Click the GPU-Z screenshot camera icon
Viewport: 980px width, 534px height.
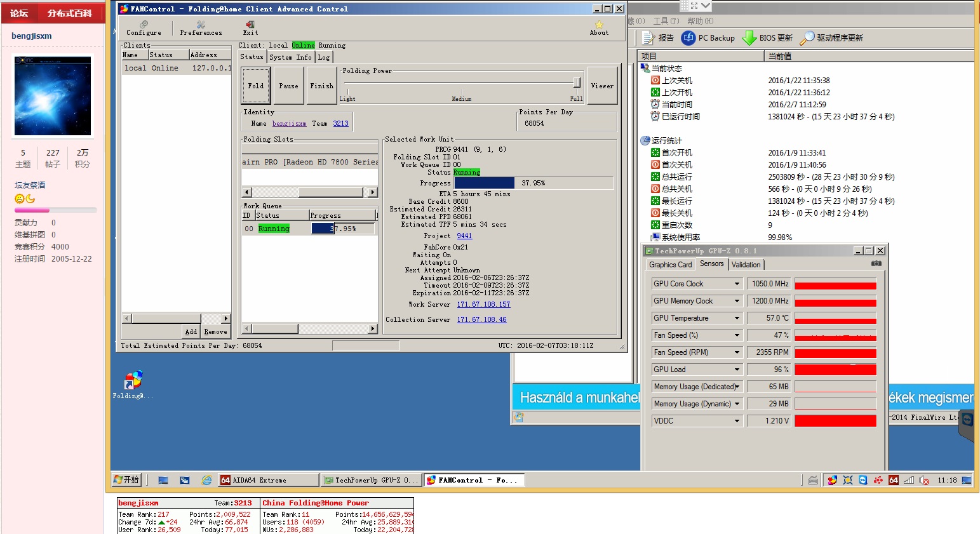click(876, 264)
